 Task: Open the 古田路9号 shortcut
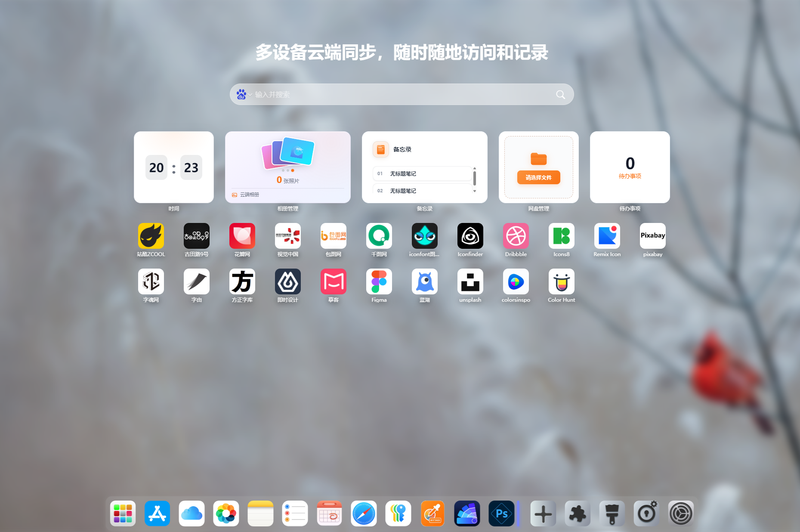(x=197, y=236)
